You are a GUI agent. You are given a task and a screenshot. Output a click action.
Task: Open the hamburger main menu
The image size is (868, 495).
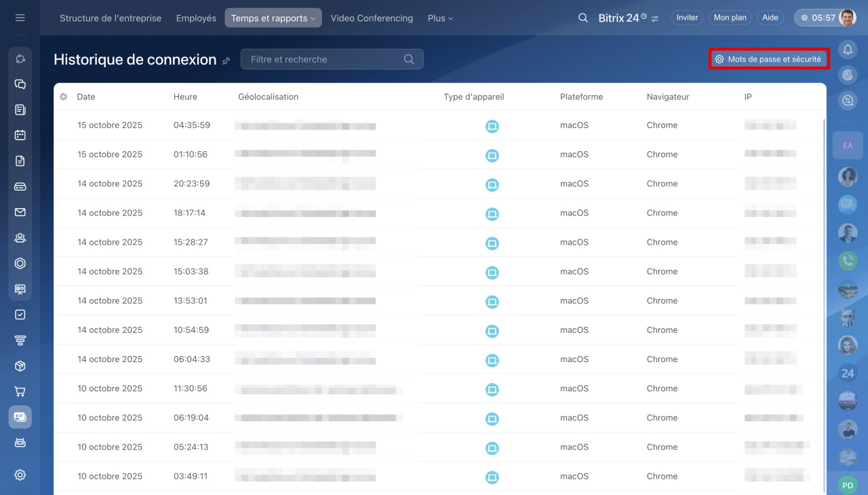20,18
